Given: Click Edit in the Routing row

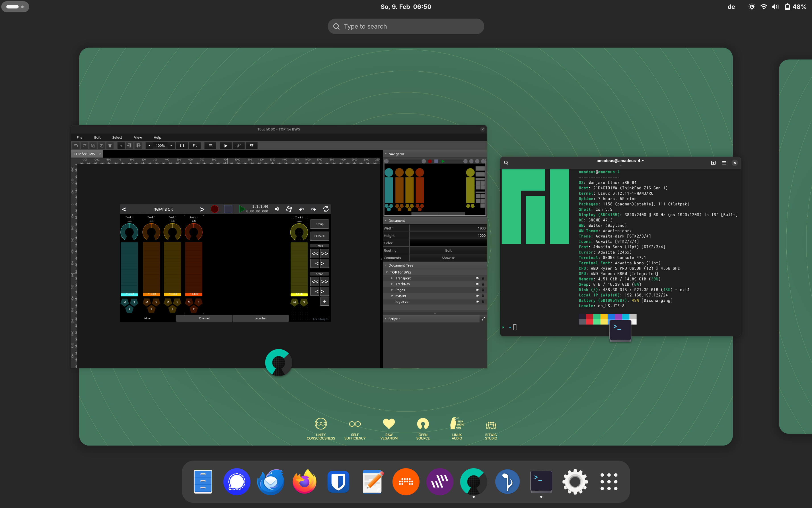Looking at the screenshot, I should coord(448,251).
